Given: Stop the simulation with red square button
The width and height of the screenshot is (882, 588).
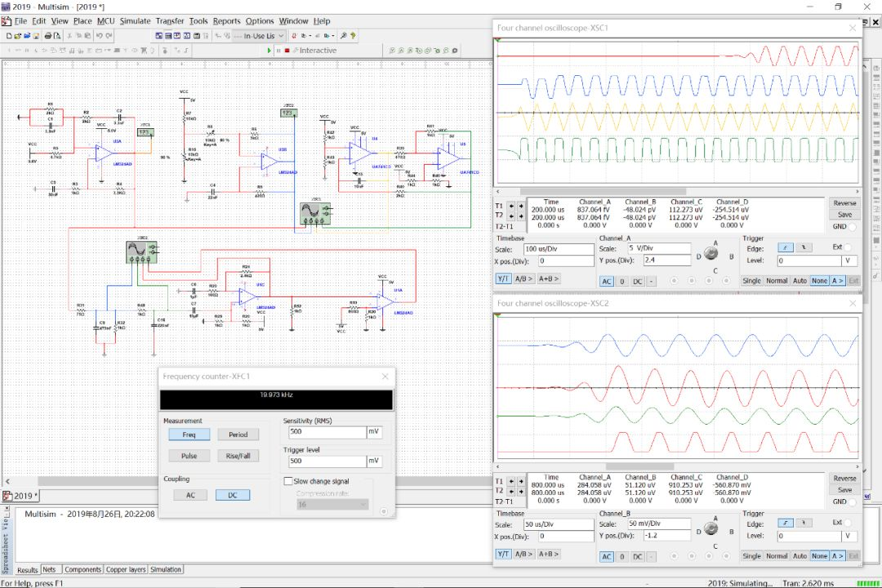Looking at the screenshot, I should click(287, 51).
